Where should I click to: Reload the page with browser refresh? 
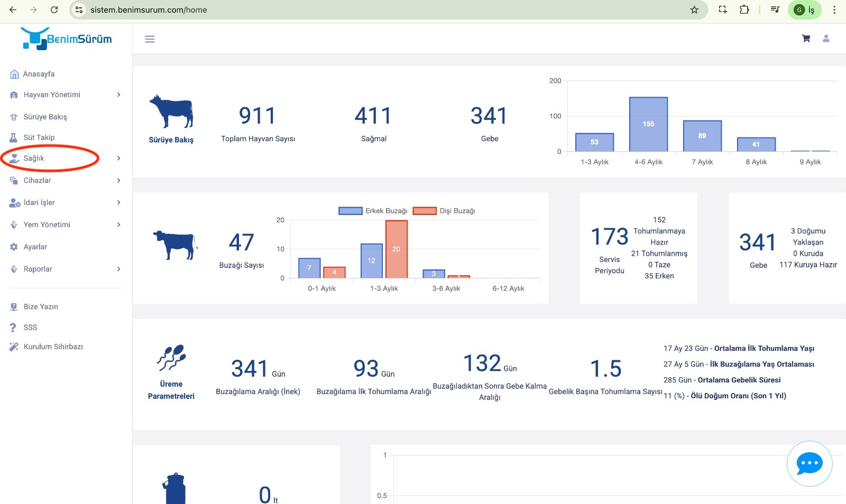54,10
